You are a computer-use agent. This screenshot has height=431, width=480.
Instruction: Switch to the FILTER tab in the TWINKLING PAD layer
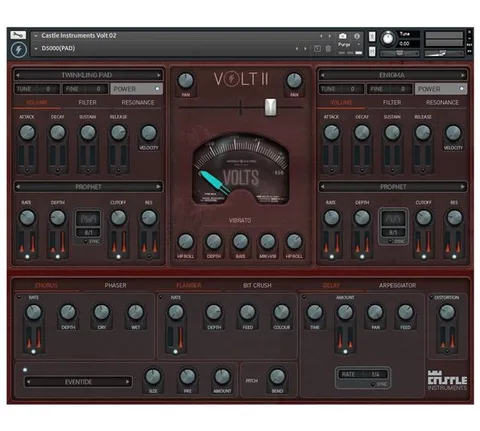tap(87, 103)
